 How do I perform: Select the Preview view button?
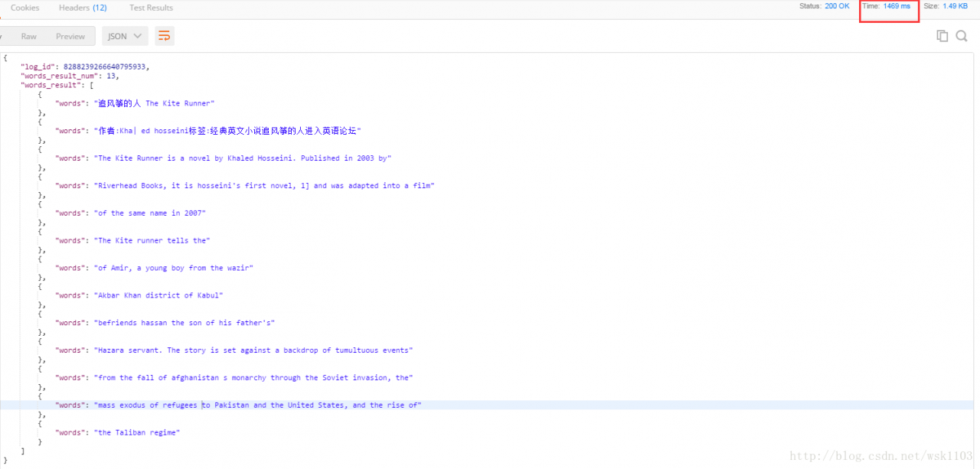70,36
